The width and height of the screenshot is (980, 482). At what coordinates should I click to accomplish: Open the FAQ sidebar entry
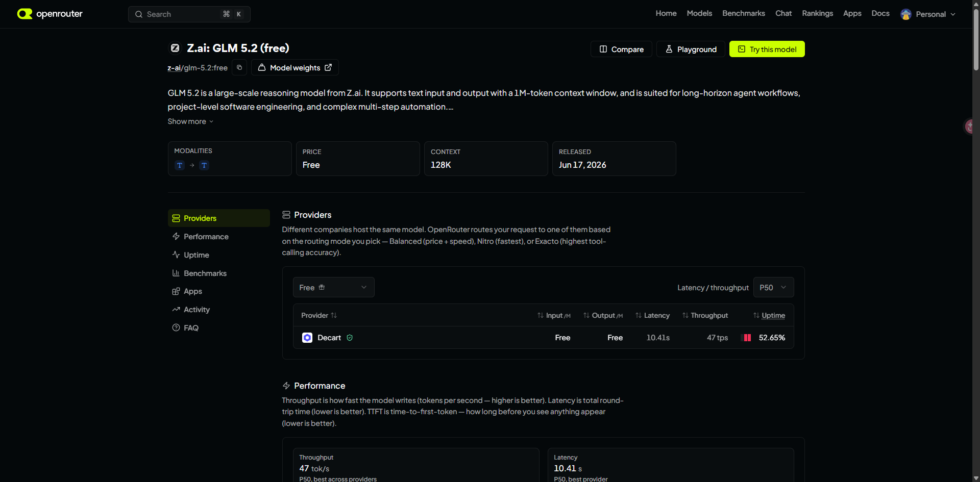(219, 328)
